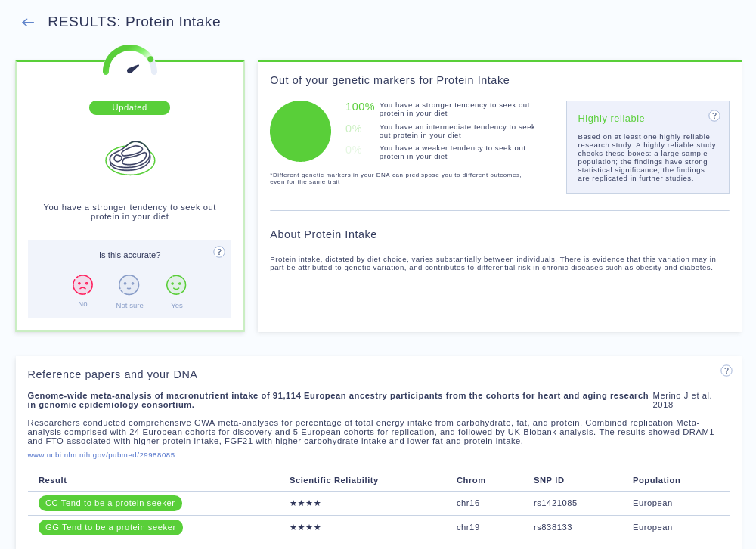Click the SNP ID rs1421085
This screenshot has width=756, height=549.
(556, 503)
